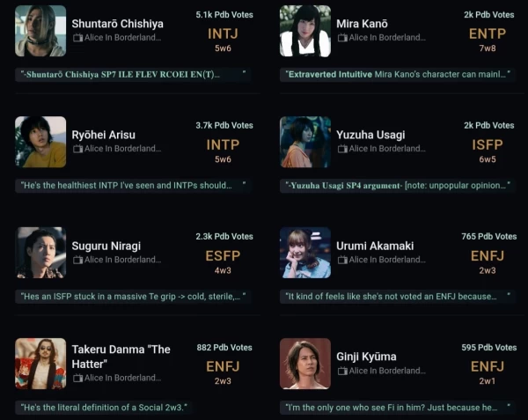This screenshot has height=420, width=528.
Task: Click the INTJ type label for Chishiya
Action: coord(223,33)
